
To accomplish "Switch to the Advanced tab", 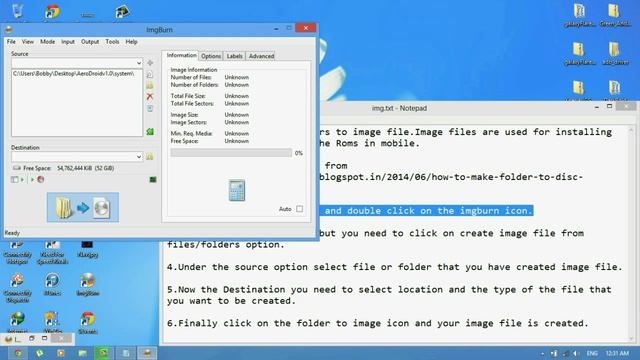I will click(261, 56).
